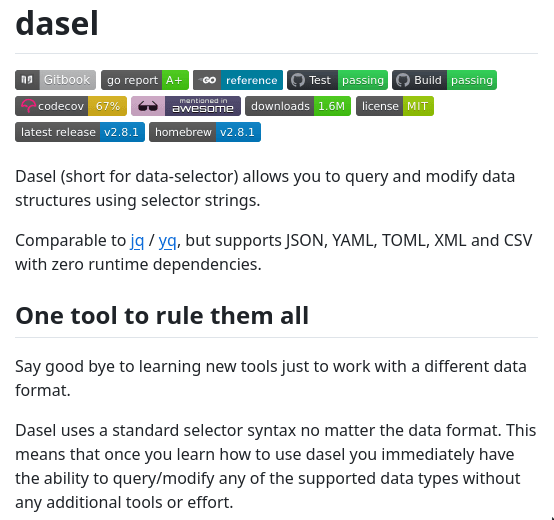Click the 'One tool to rule them all' heading
The width and height of the screenshot is (554, 520).
point(162,315)
